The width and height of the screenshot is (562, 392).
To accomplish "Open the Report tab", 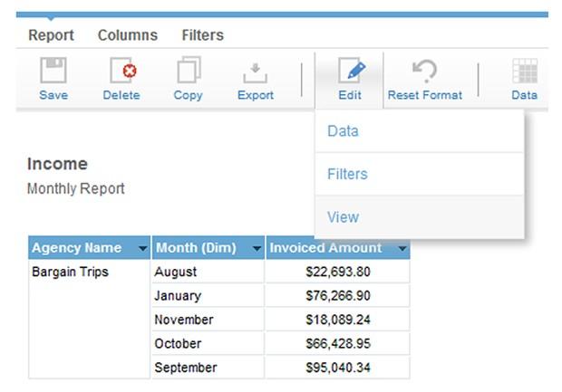I will point(52,35).
